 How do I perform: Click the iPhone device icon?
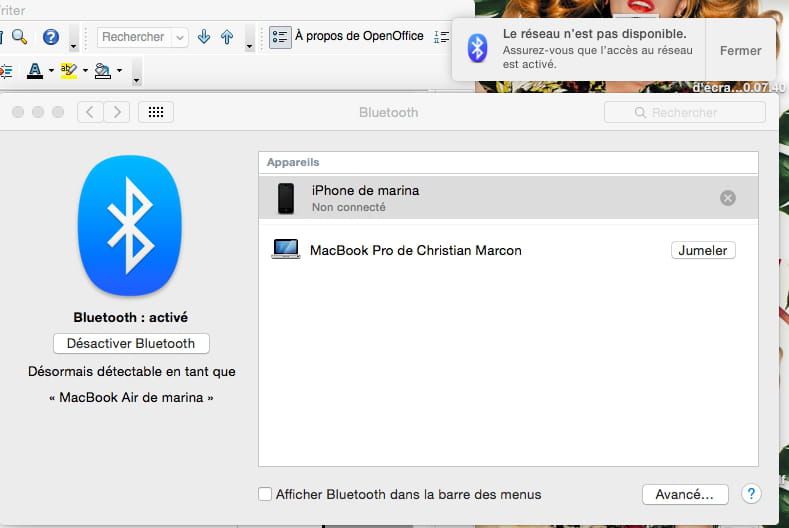tap(286, 198)
